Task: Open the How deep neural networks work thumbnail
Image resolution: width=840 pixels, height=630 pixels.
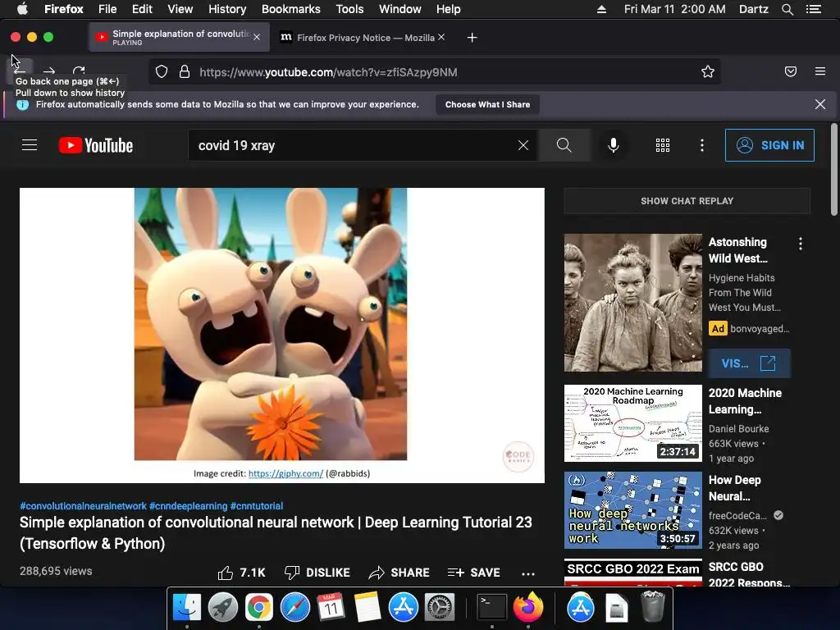Action: coord(632,510)
